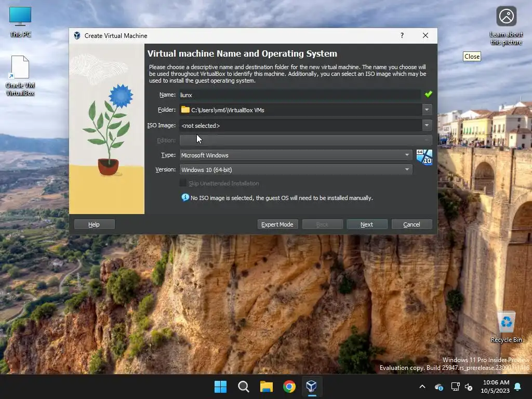
Task: Open the Windows Start menu
Action: click(220, 387)
